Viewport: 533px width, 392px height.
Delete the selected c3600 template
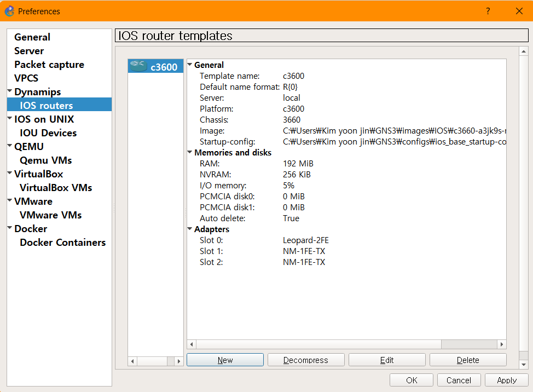pos(468,360)
